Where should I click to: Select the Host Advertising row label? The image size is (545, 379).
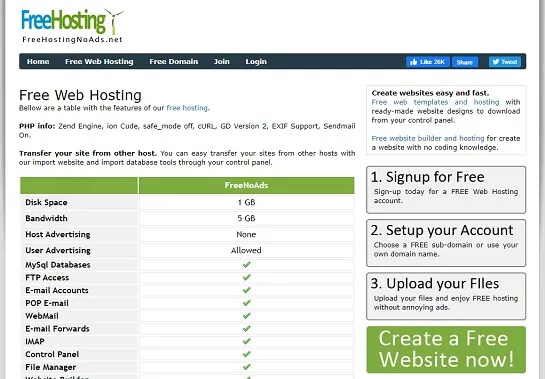tap(58, 234)
